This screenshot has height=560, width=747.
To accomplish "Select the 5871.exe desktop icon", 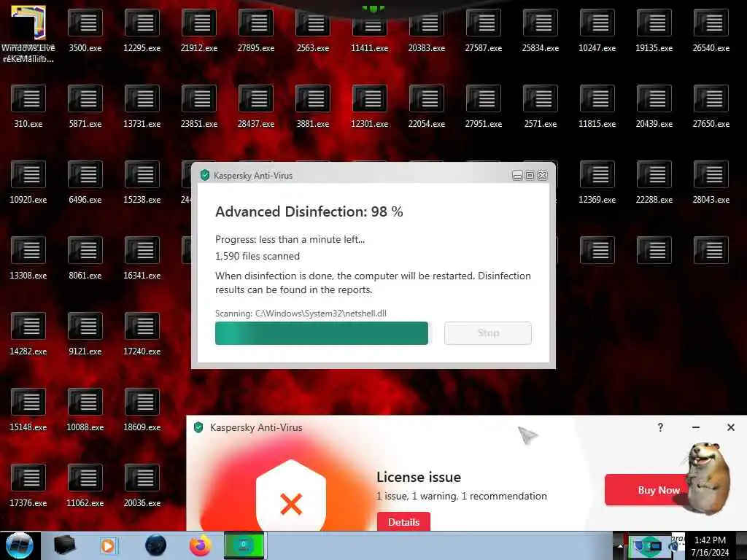I will point(85,98).
